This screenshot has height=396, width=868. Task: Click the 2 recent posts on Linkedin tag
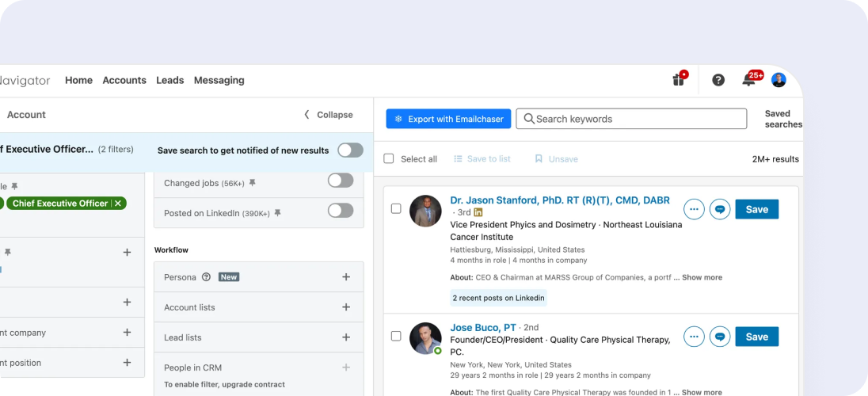[499, 298]
